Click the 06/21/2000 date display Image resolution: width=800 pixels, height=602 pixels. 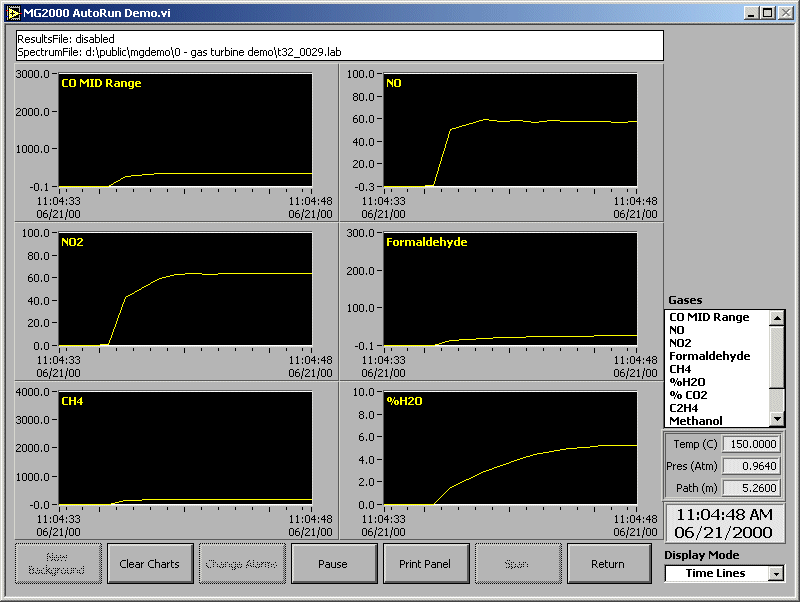tap(723, 533)
